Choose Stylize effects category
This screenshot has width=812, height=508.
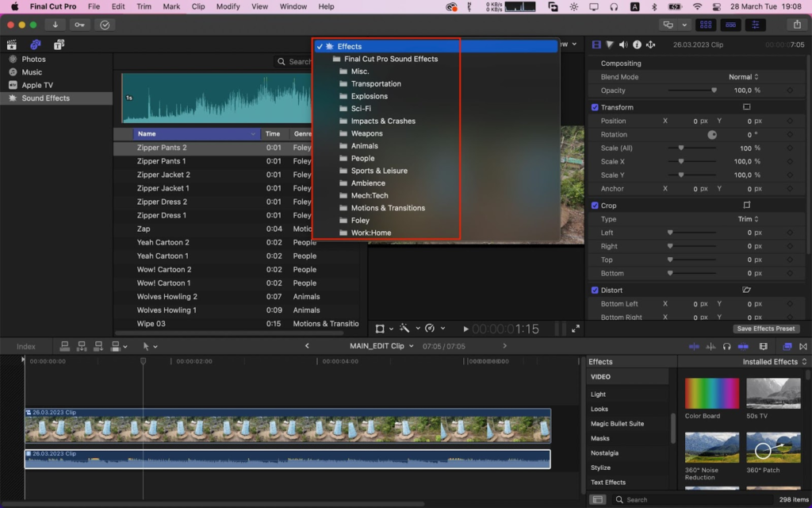point(600,468)
